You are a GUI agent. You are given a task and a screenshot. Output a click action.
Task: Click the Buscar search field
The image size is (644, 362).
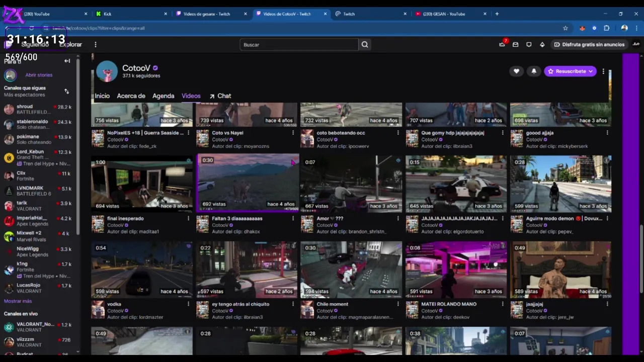(299, 45)
